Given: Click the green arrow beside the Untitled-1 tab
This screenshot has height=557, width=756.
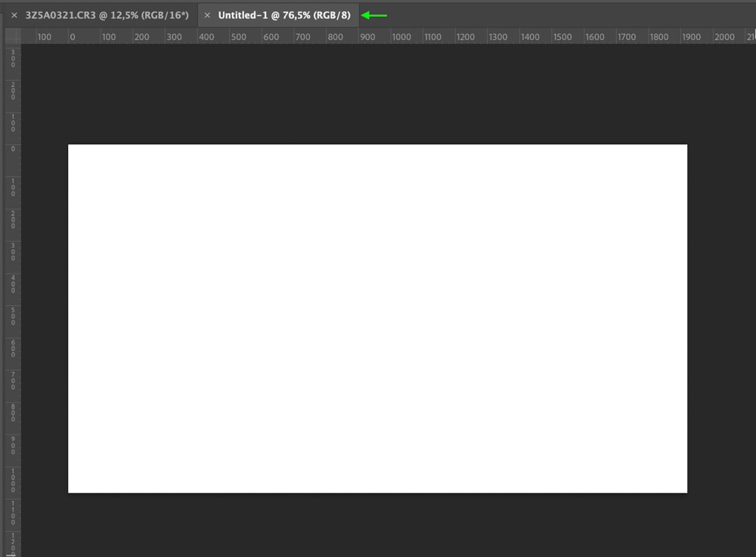Looking at the screenshot, I should [x=374, y=15].
